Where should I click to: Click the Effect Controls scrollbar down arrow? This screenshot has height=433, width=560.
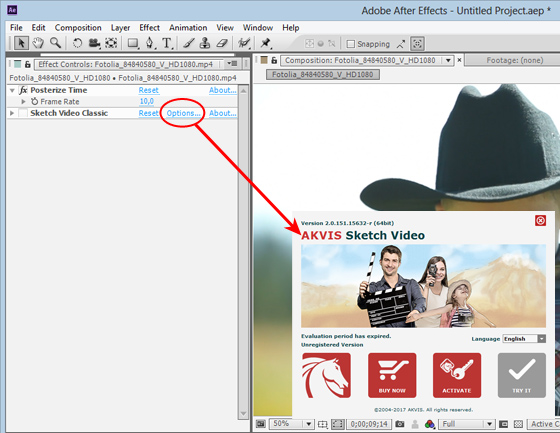click(244, 414)
